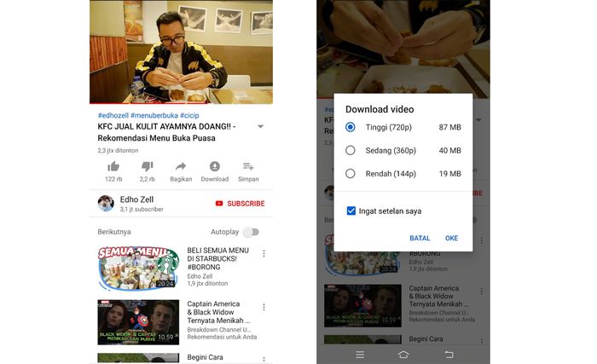Open the Captain America & Black Widow title

[x=218, y=312]
